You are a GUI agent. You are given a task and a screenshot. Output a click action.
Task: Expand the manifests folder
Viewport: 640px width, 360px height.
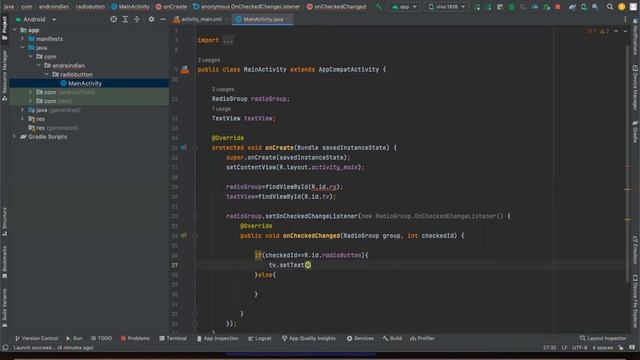tap(22, 39)
